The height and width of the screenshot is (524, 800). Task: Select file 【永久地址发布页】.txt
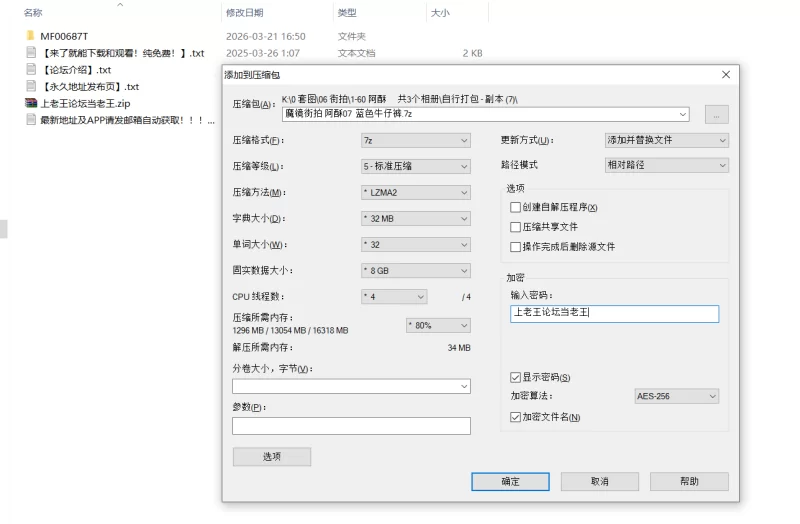[x=90, y=87]
